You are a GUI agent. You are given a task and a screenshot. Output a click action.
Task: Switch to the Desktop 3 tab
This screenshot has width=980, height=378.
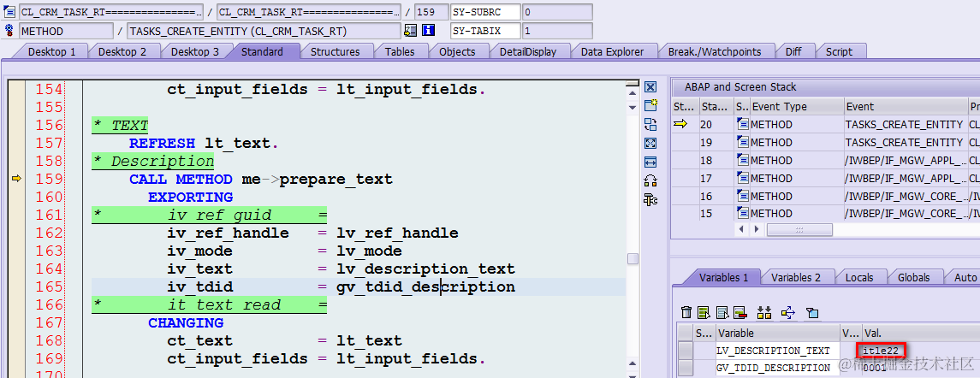(x=194, y=52)
